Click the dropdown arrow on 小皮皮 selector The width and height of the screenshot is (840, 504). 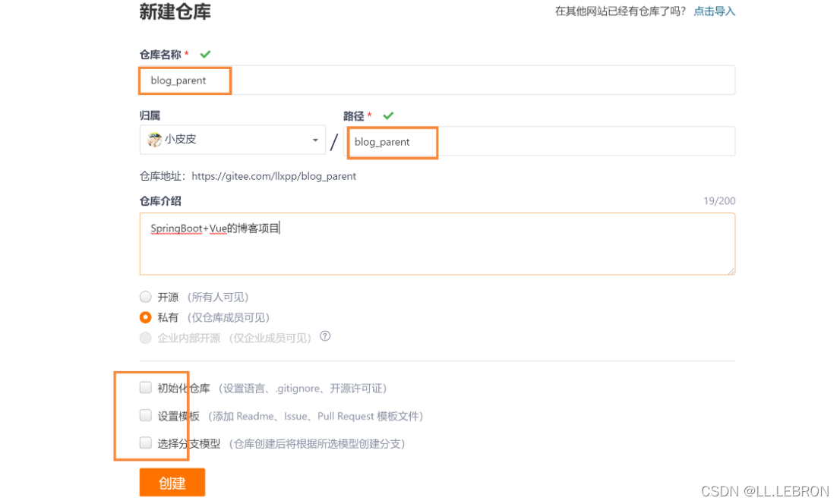tap(314, 140)
